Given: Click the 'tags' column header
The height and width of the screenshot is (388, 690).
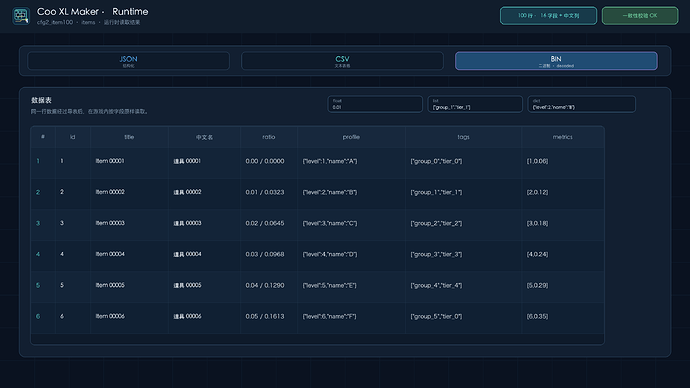Looking at the screenshot, I should coord(463,137).
